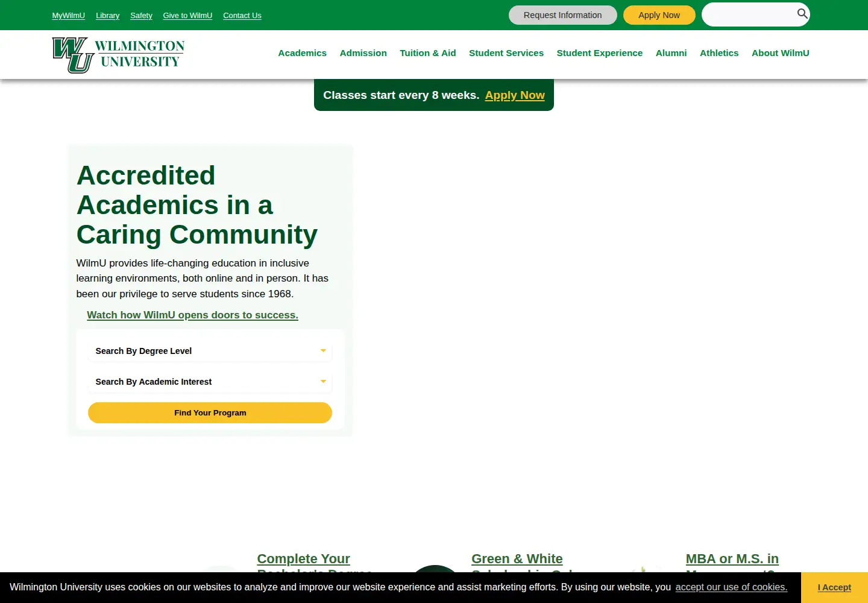Open the Academics menu
The image size is (868, 603).
pyautogui.click(x=302, y=53)
